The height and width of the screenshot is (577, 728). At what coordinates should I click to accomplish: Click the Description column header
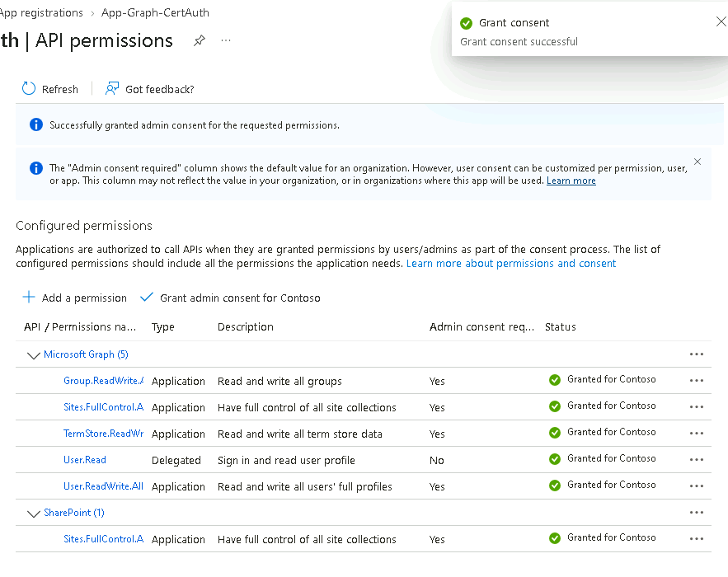[246, 326]
